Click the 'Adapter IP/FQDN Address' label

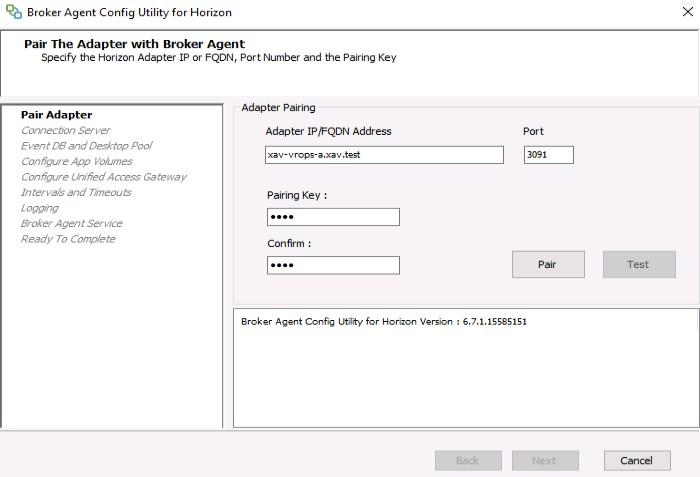click(328, 131)
